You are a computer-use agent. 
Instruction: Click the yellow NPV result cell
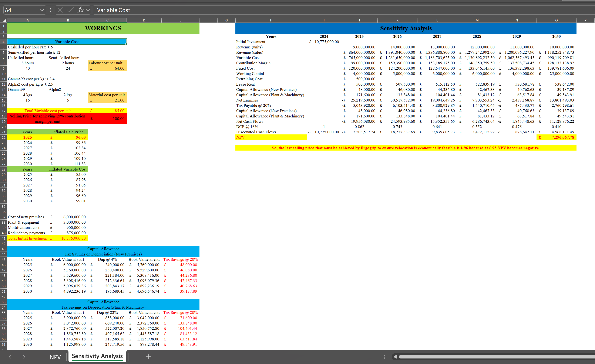pyautogui.click(x=556, y=137)
